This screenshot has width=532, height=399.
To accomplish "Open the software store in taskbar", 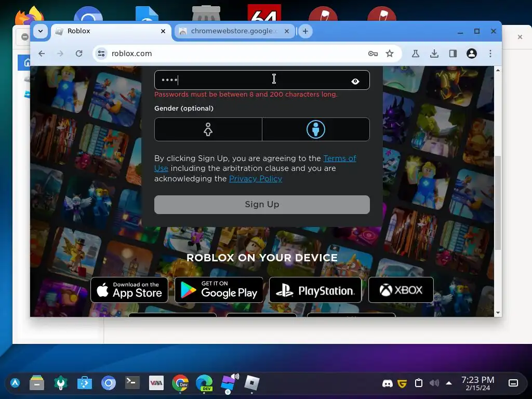I will point(85,383).
